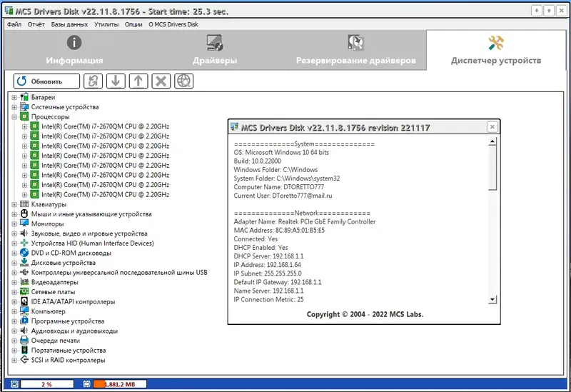The image size is (571, 392).
Task: Click the Програмные устройства icon
Action: [x=24, y=321]
